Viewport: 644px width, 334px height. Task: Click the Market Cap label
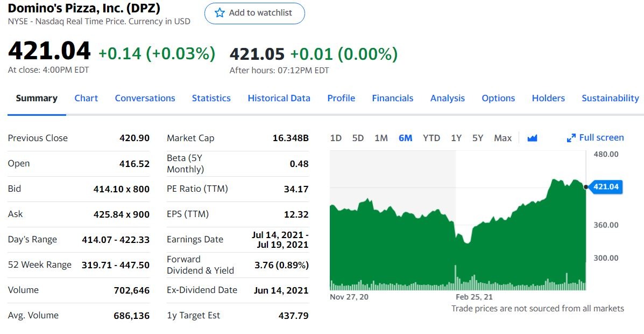click(190, 138)
